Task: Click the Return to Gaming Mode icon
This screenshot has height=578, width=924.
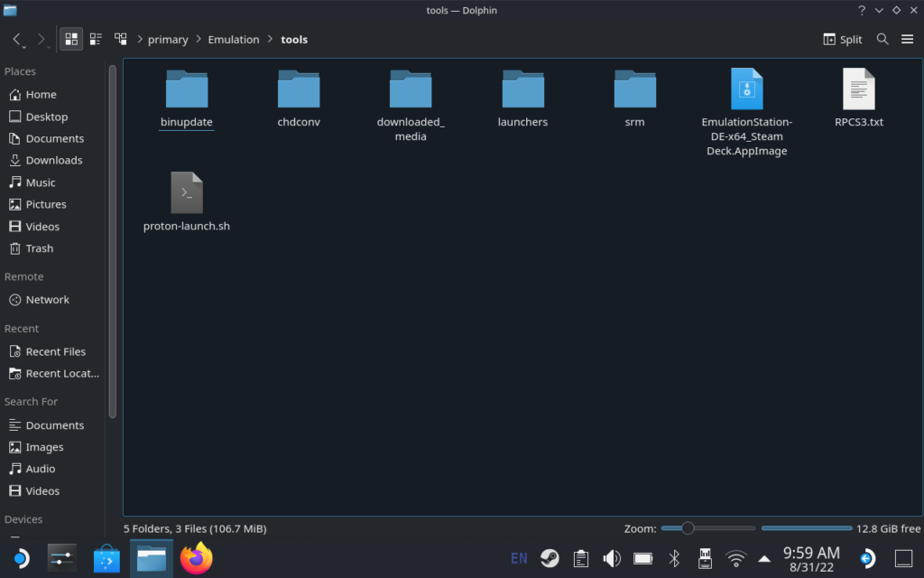Action: tap(867, 558)
